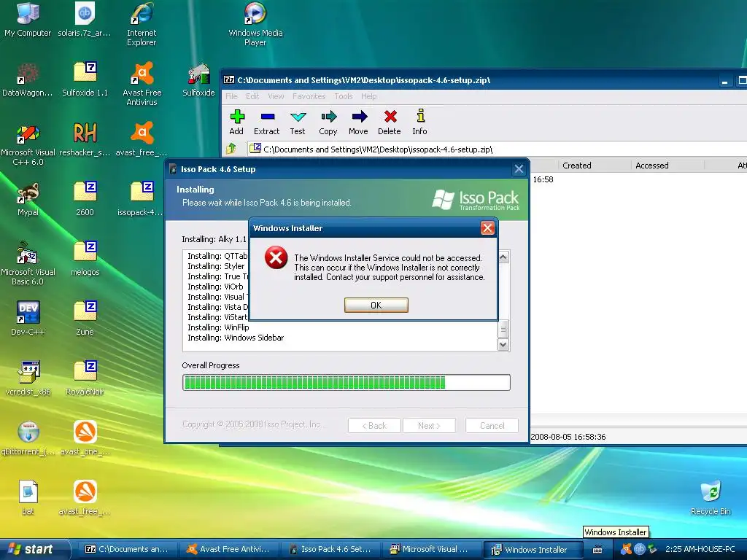Image resolution: width=747 pixels, height=560 pixels.
Task: Switch to Microsoft Visual taskbar button
Action: tap(432, 550)
